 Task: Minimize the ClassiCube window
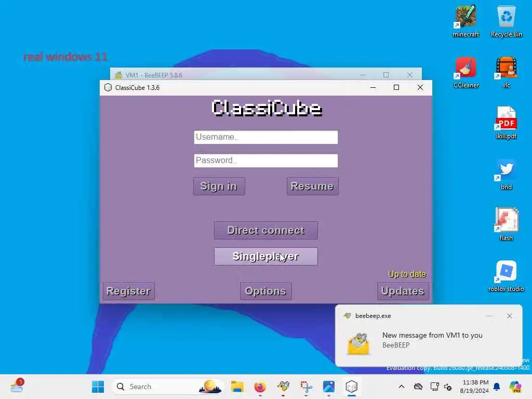(x=373, y=87)
